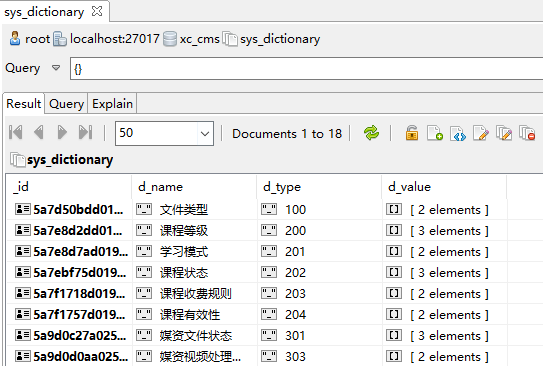Close the sys_dictionary tab
The image size is (543, 366).
(x=97, y=11)
